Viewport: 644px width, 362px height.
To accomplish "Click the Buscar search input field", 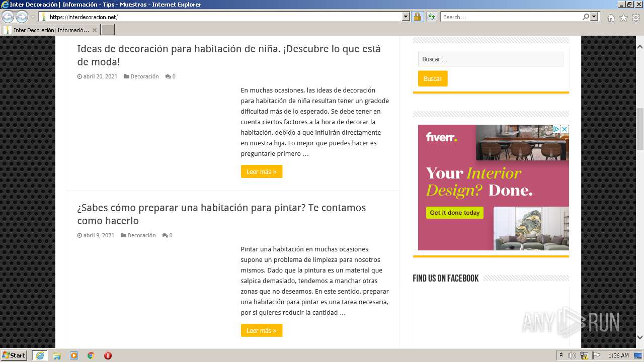I will pyautogui.click(x=491, y=59).
